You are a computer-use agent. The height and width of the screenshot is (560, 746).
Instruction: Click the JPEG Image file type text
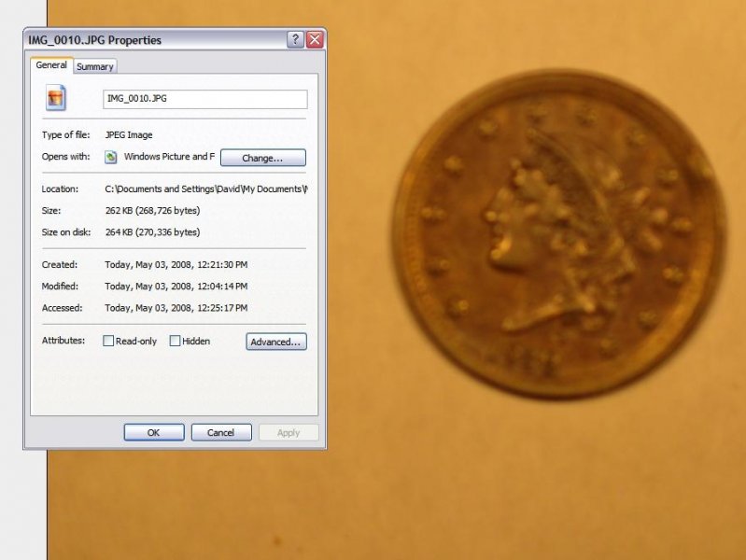pyautogui.click(x=129, y=135)
